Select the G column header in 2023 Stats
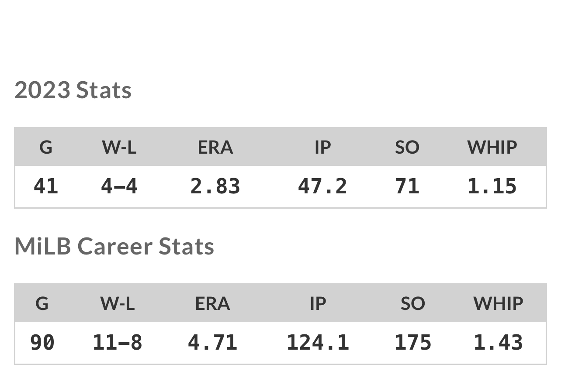 click(x=46, y=147)
